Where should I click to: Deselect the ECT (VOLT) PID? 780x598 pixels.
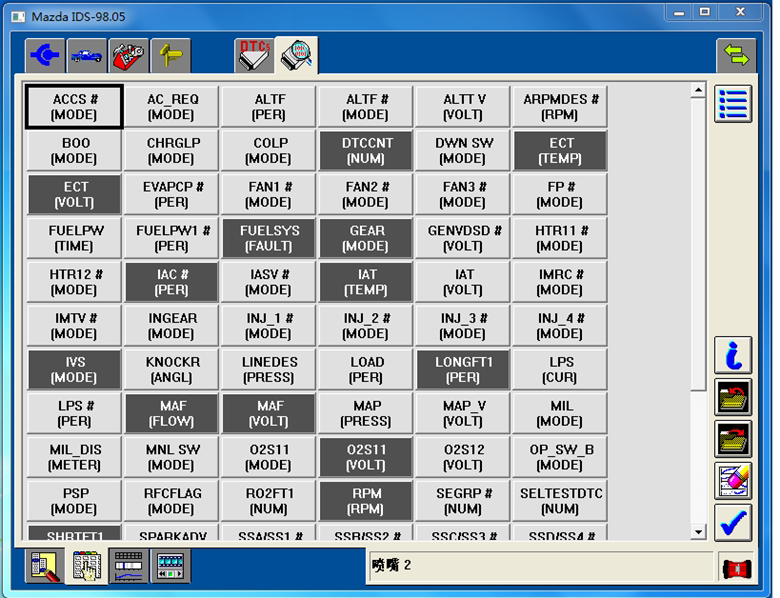(x=74, y=195)
